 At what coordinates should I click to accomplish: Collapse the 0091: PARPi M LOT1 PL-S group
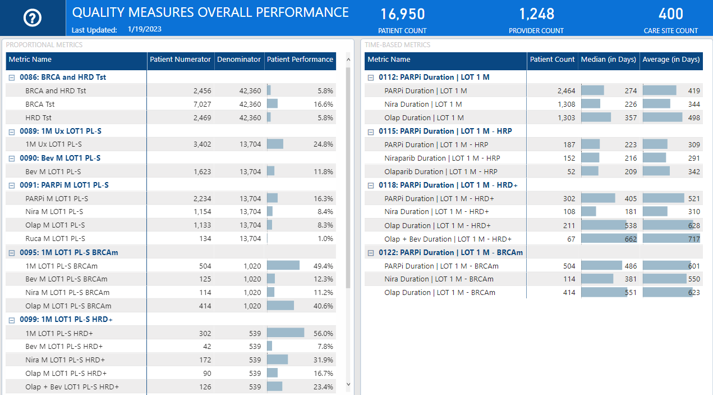click(x=12, y=185)
